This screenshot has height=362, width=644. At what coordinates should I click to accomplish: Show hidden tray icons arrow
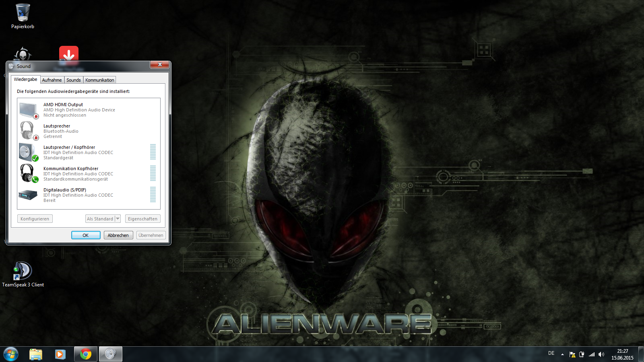(x=562, y=354)
